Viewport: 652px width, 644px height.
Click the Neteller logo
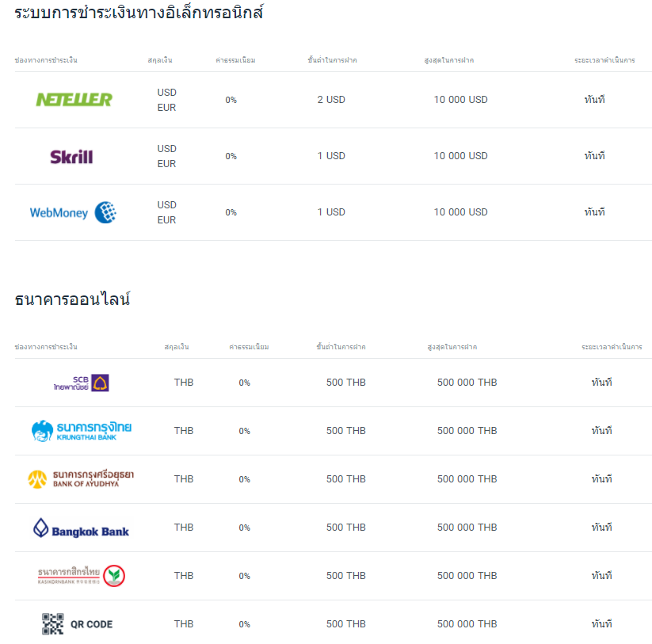tap(74, 100)
